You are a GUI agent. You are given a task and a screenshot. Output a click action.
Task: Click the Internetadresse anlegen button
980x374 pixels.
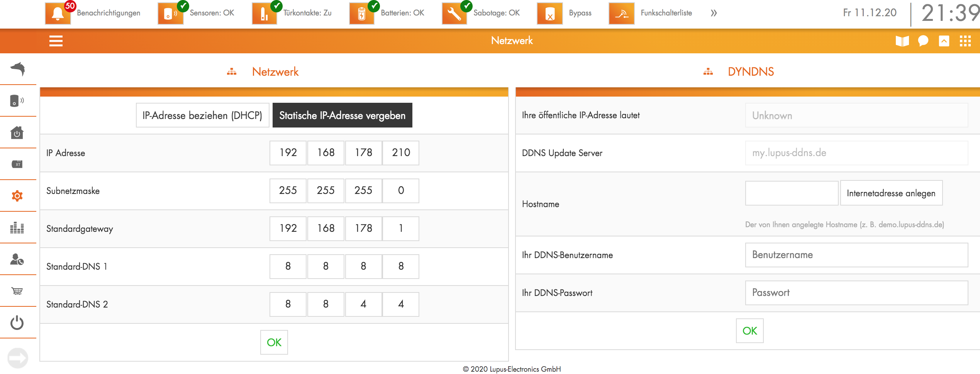891,193
